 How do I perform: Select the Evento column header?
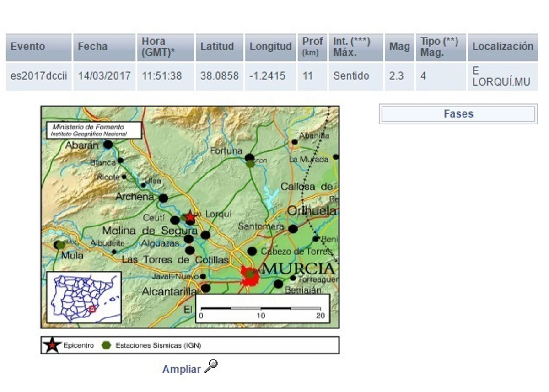click(38, 47)
